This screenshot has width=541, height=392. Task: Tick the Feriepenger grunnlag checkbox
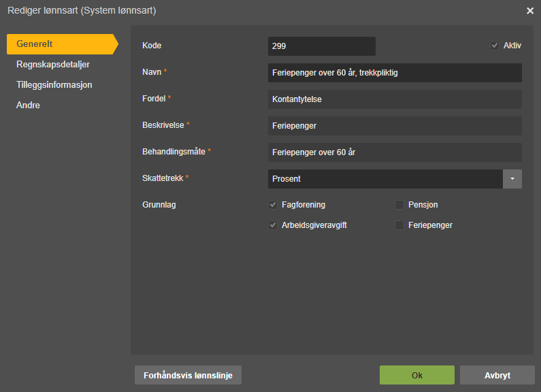(399, 225)
